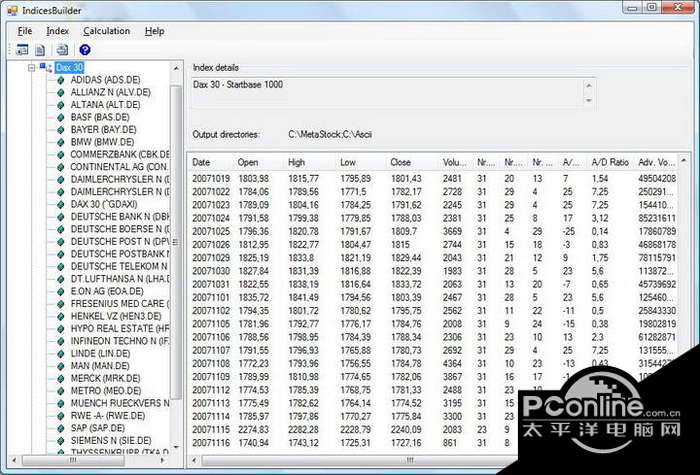Sort the table by the Low column header
The height and width of the screenshot is (475, 700).
click(x=361, y=162)
